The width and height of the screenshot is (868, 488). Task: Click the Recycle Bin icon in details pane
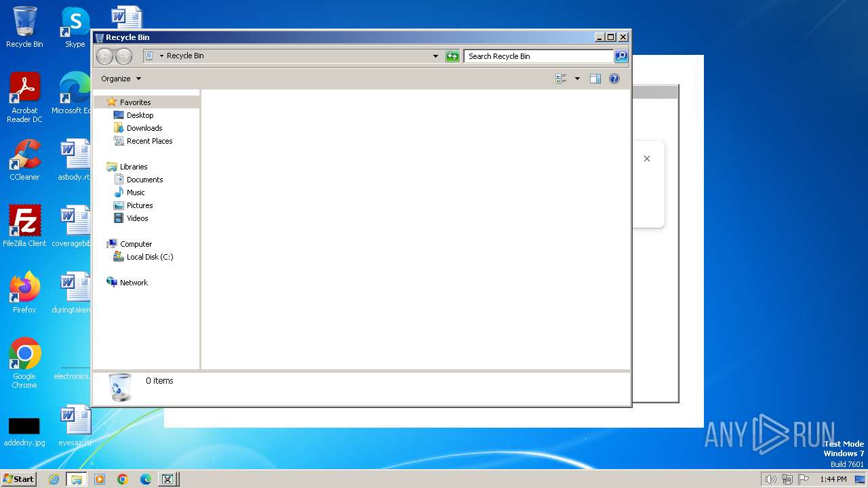point(121,387)
